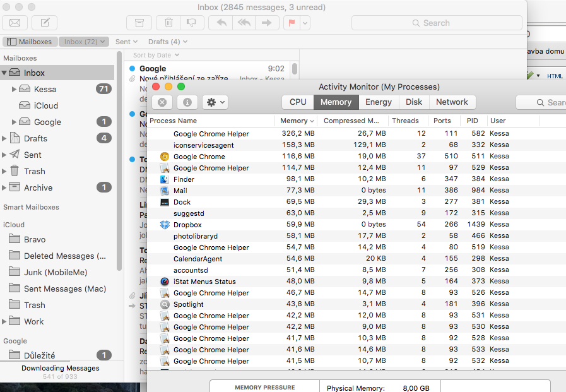Click the Get Mail envelope icon
566x392 pixels.
click(x=15, y=23)
